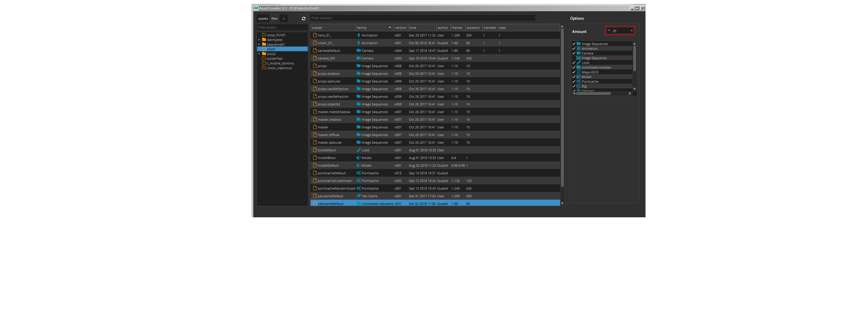
Task: Click the Pointcache gears icon in pointcacheDefault row
Action: pos(359,173)
